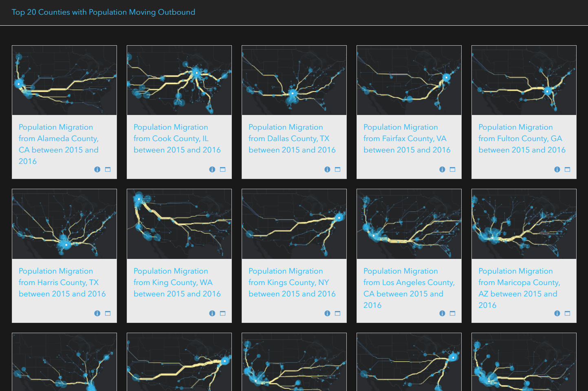Open Dallas County, TX map in new window
Image resolution: width=588 pixels, height=391 pixels.
point(338,170)
